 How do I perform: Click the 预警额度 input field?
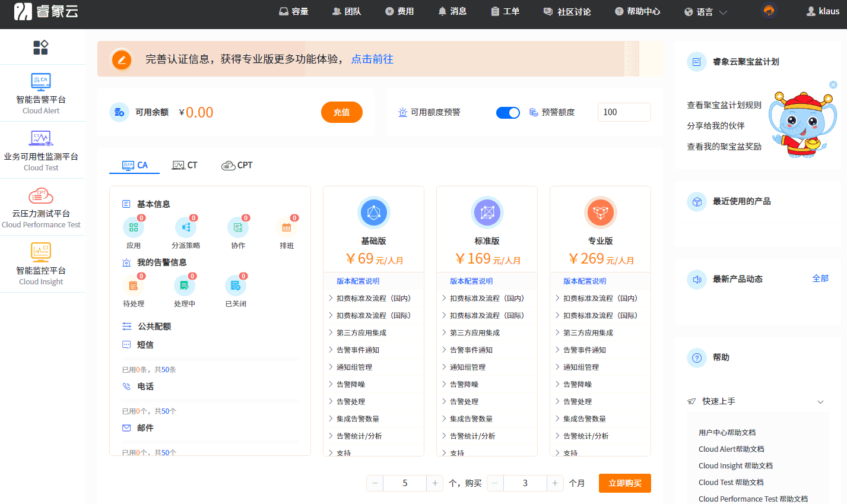coord(623,112)
